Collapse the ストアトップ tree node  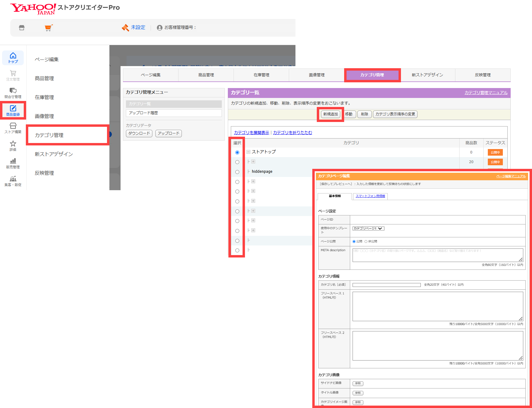click(x=248, y=152)
